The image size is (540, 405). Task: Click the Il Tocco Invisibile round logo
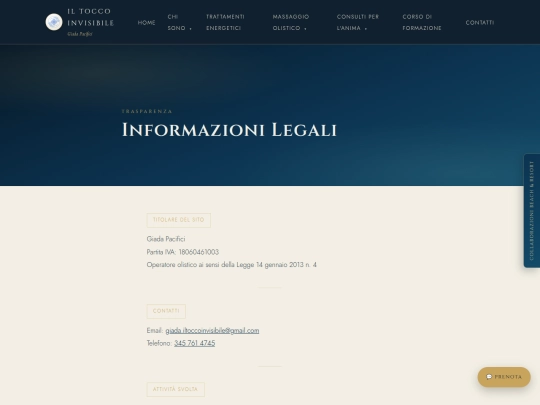[x=54, y=22]
